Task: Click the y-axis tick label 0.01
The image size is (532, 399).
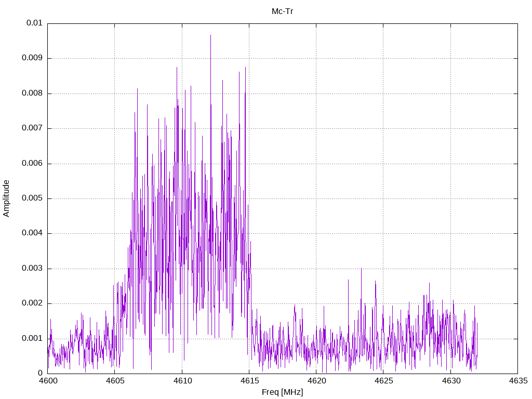Action: (34, 23)
